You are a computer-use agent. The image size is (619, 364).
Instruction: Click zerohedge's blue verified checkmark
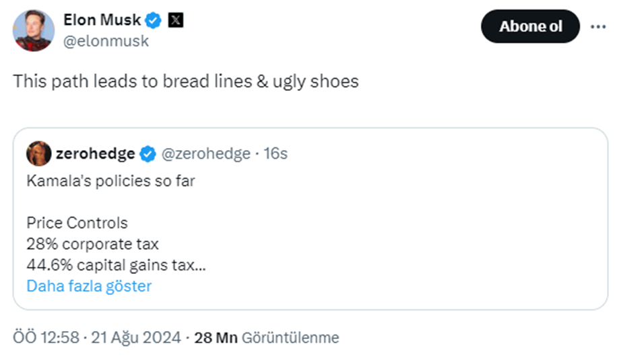(x=148, y=154)
